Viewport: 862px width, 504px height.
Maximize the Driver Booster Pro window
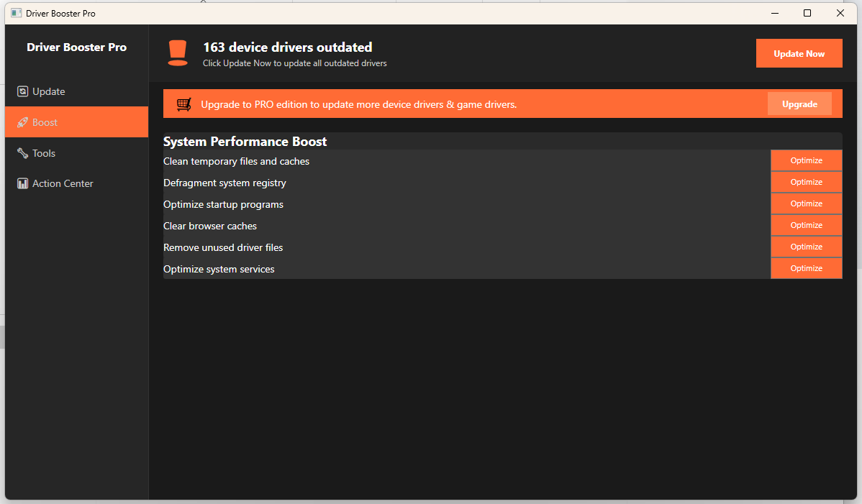[807, 13]
